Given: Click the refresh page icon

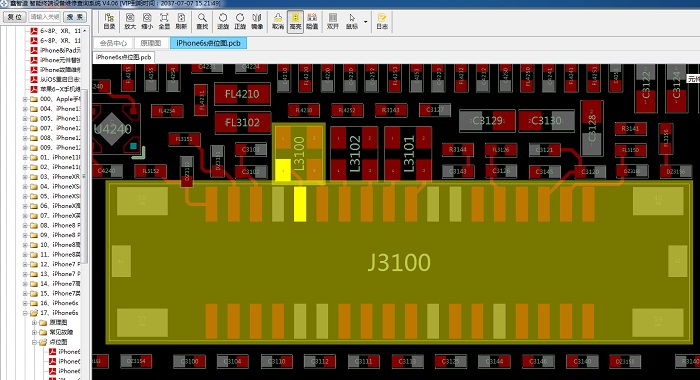Looking at the screenshot, I should coord(181,21).
